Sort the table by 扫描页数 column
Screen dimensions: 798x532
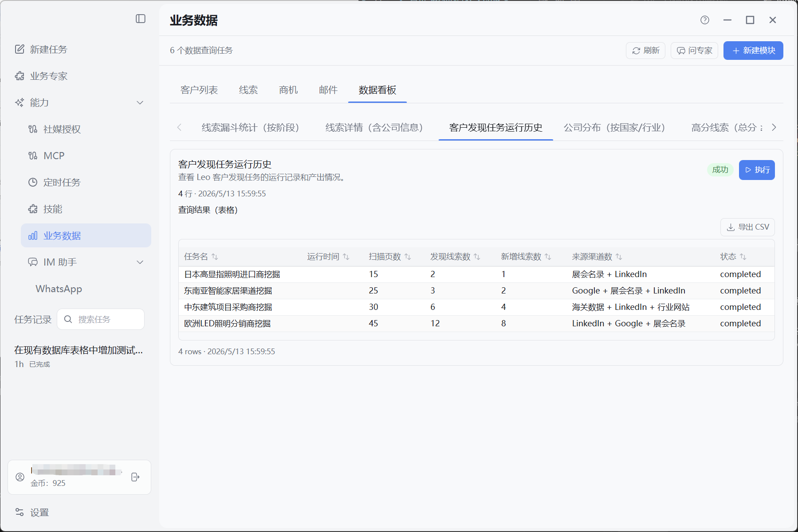408,257
